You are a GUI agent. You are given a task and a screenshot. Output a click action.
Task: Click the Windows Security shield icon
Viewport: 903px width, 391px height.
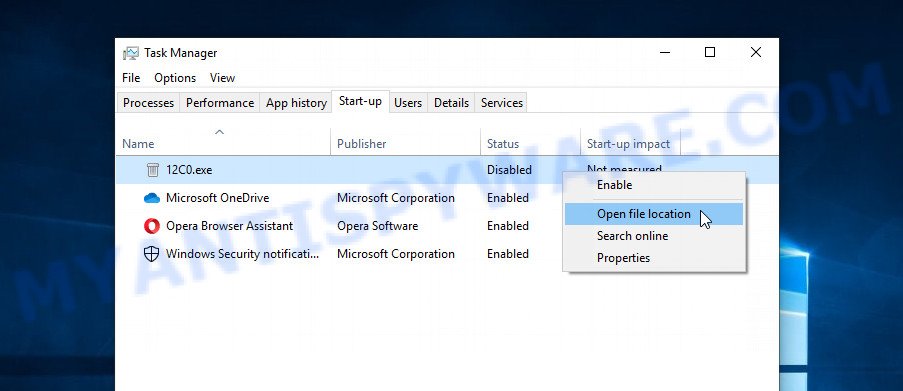tap(151, 254)
